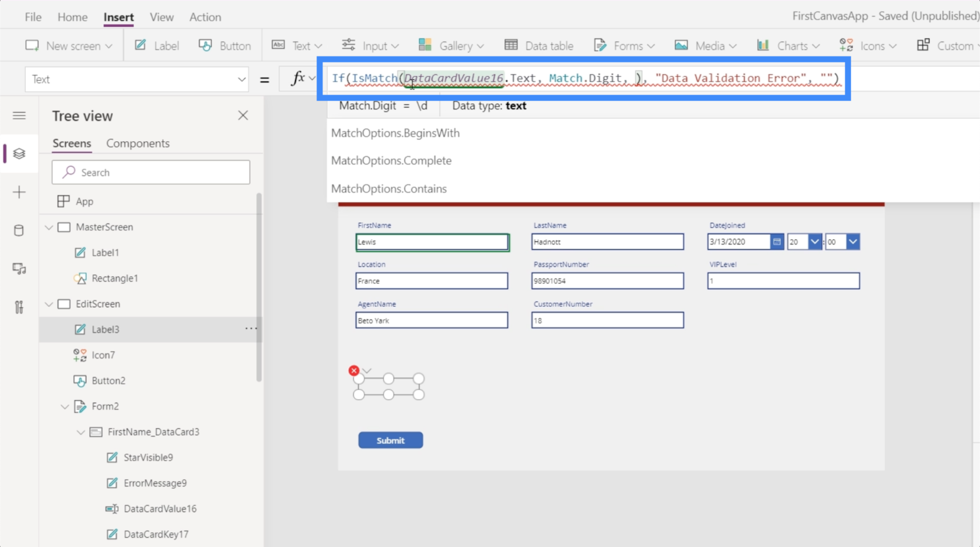The image size is (980, 547).
Task: Select Icon7 in the tree
Action: 103,355
